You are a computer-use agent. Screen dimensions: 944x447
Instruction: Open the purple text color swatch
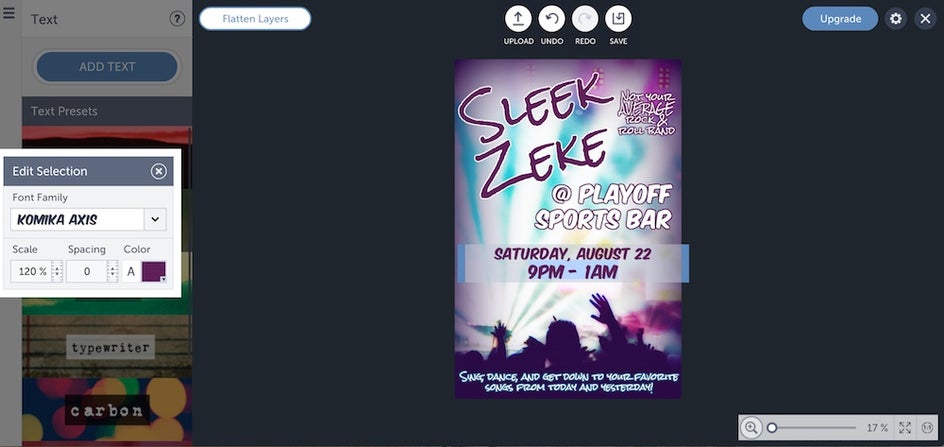(154, 272)
